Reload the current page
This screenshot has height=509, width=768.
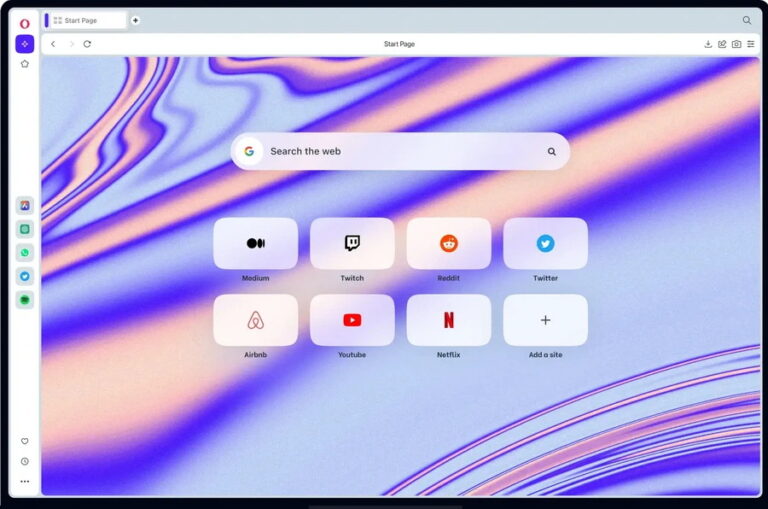[x=87, y=44]
